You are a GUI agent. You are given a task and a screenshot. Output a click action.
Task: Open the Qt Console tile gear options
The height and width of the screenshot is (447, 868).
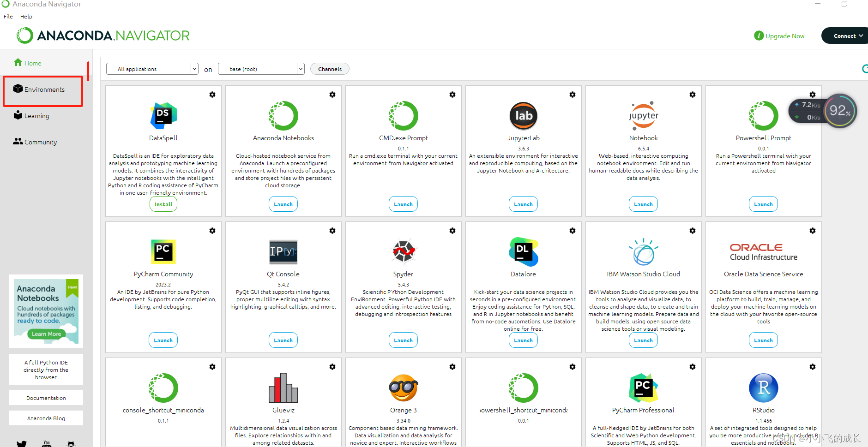332,231
